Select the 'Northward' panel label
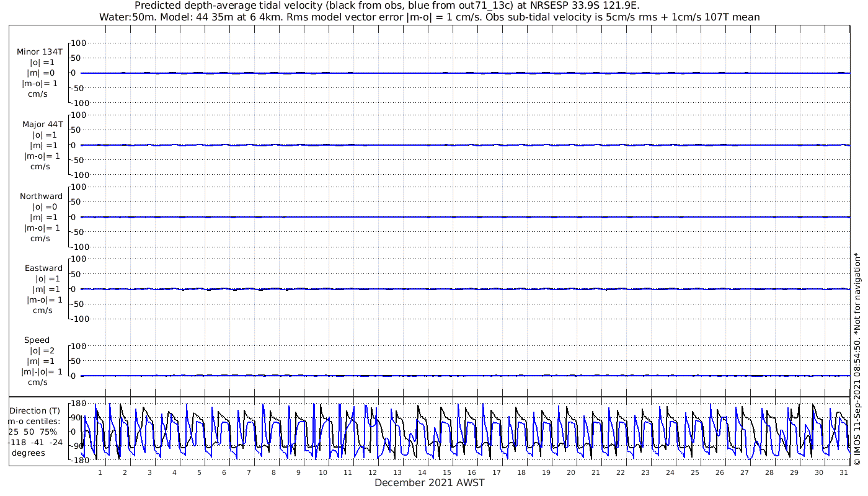 (41, 196)
